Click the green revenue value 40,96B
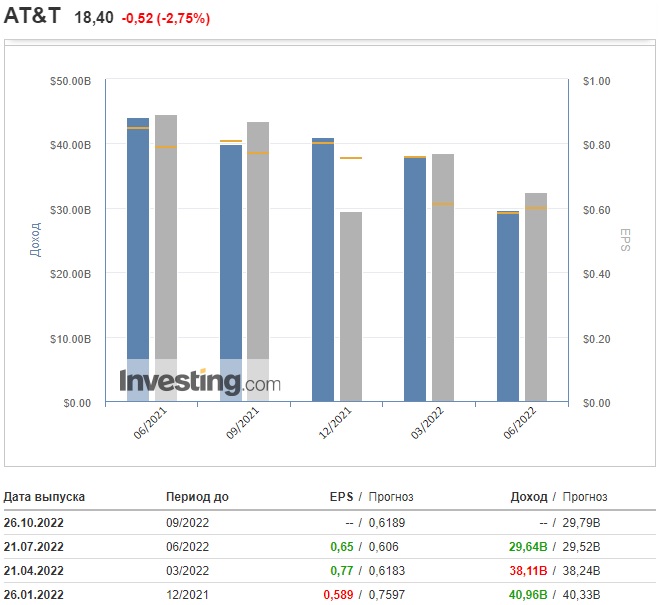 (529, 595)
